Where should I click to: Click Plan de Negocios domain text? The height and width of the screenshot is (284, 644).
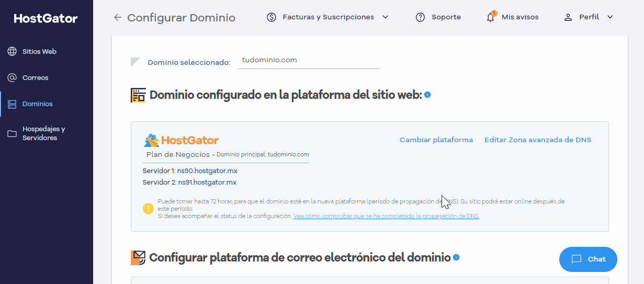pyautogui.click(x=228, y=155)
